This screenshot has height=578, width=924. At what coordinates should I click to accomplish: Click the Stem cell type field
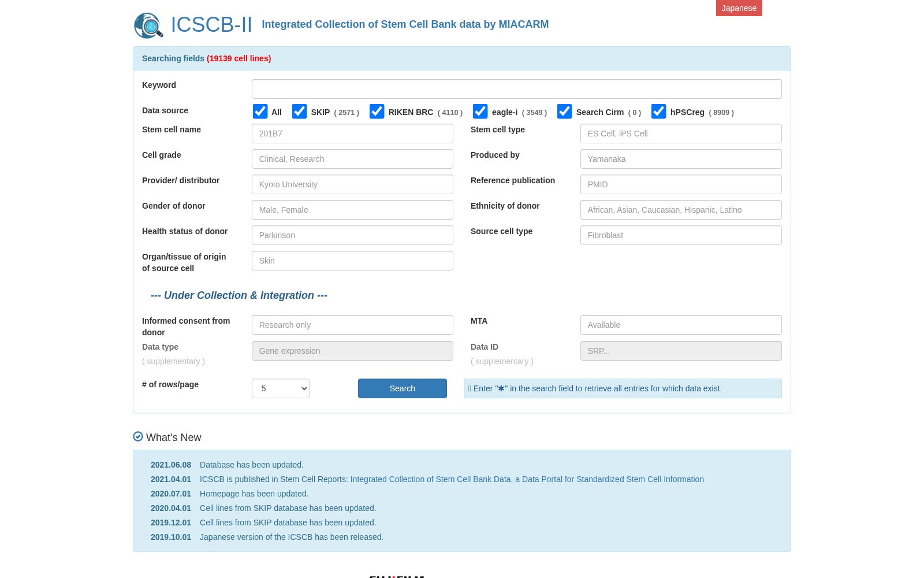click(x=681, y=134)
